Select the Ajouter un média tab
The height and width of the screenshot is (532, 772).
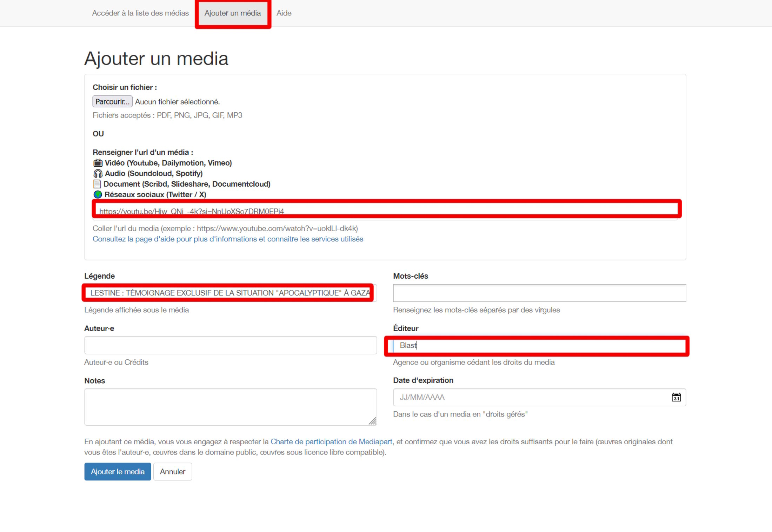tap(233, 13)
